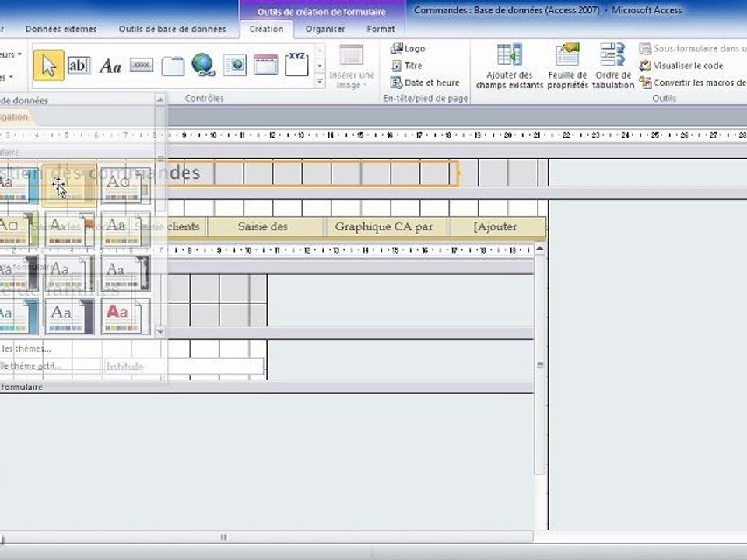The width and height of the screenshot is (747, 560).
Task: Pick the theme with red Aa
Action: (x=126, y=317)
